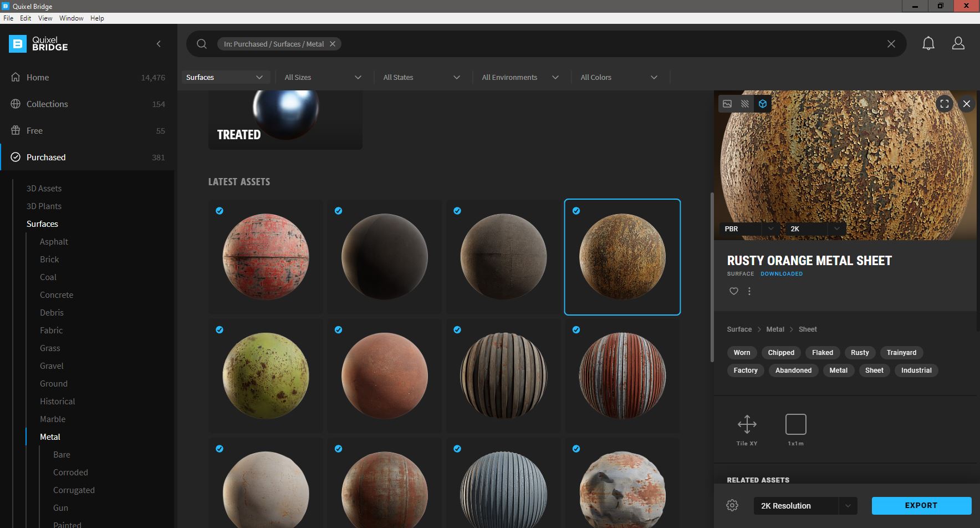The height and width of the screenshot is (528, 980).
Task: Expand preview to fullscreen
Action: click(945, 104)
